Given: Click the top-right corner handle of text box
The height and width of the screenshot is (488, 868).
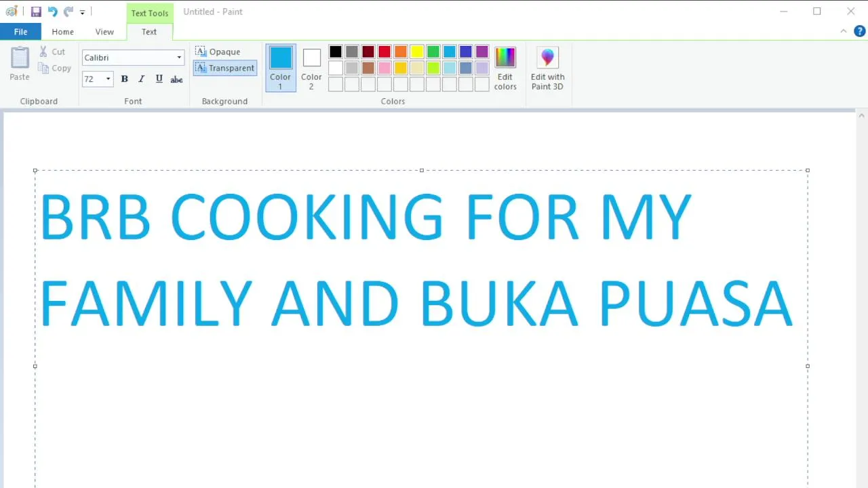Looking at the screenshot, I should 808,170.
